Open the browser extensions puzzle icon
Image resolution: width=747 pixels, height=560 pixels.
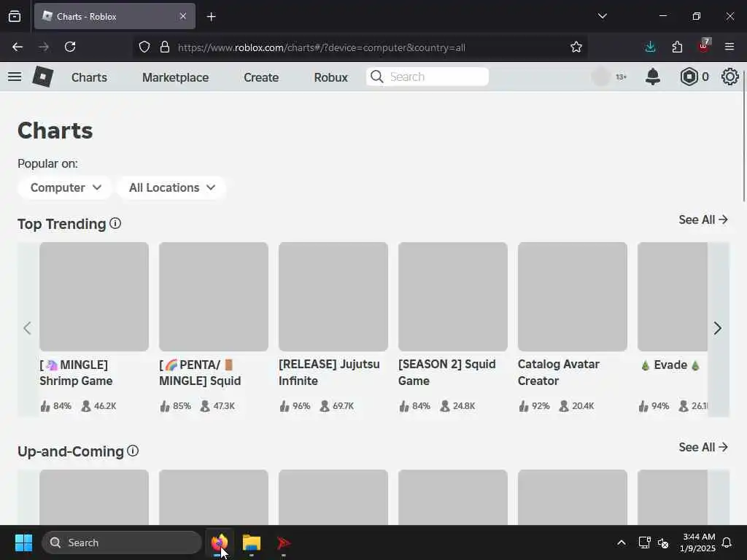point(677,47)
